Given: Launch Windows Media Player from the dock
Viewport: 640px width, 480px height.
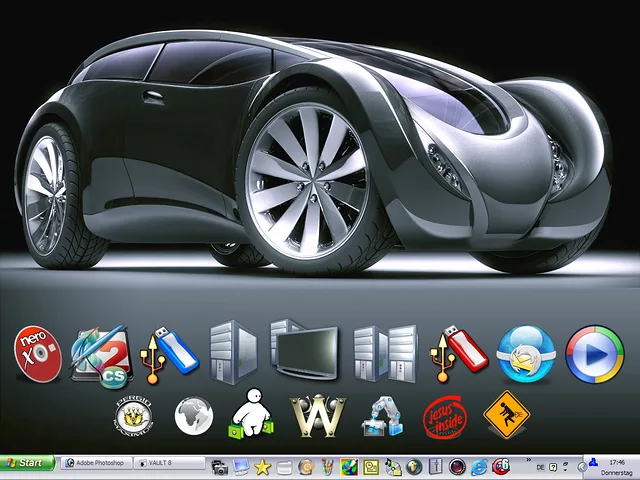Looking at the screenshot, I should click(x=594, y=355).
